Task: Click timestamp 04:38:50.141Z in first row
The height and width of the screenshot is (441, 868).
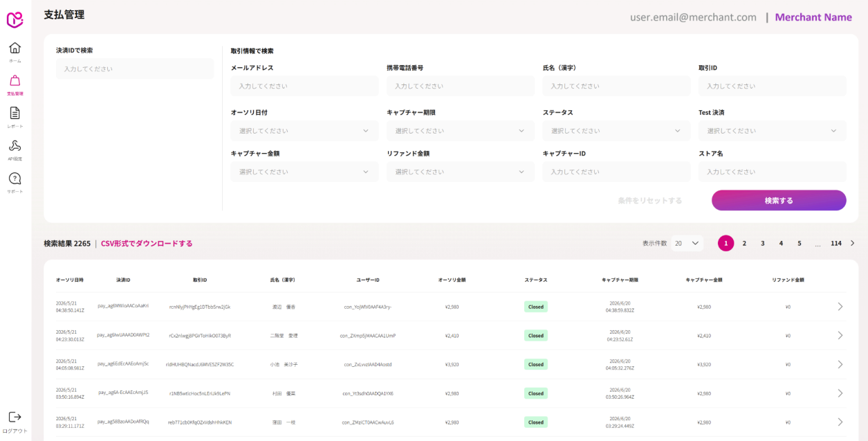Action: 70,310
